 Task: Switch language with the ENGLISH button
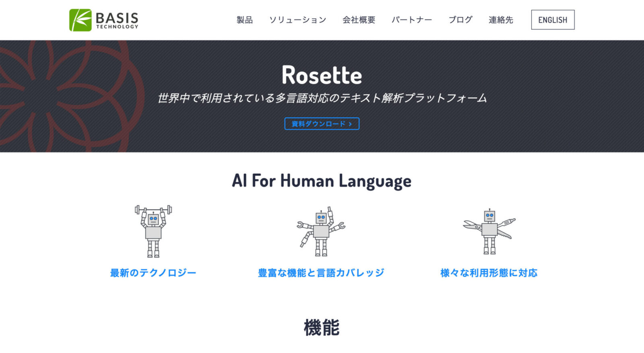click(x=553, y=20)
